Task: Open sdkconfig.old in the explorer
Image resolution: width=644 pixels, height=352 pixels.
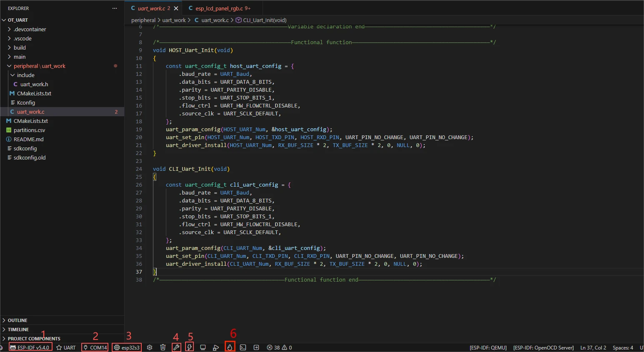Action: (30, 157)
